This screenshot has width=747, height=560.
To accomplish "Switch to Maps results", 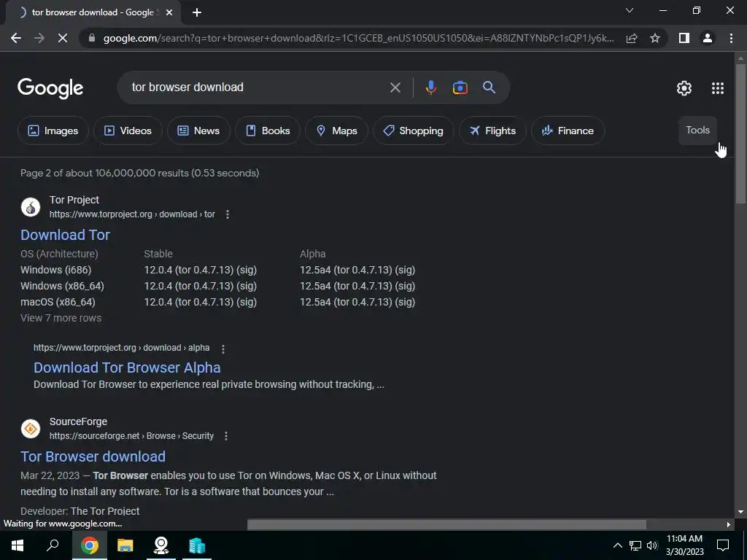I will pos(336,131).
